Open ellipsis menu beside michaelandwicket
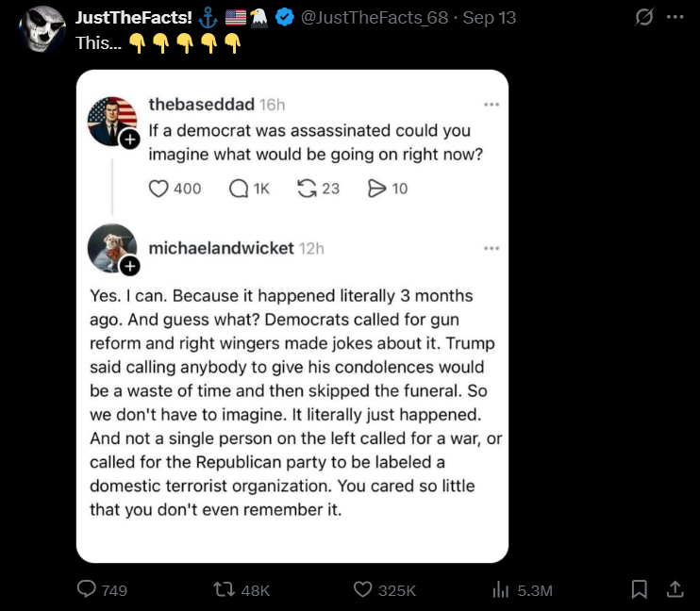Viewport: 700px width, 611px height. [x=492, y=248]
